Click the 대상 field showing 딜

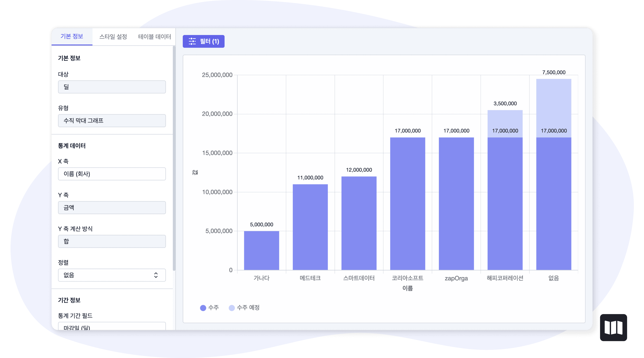click(x=112, y=87)
